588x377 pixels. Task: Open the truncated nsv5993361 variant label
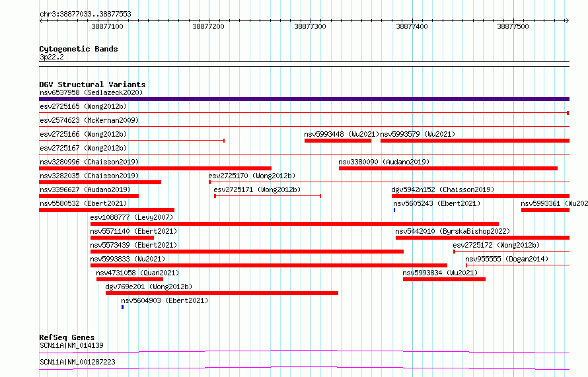[x=554, y=203]
